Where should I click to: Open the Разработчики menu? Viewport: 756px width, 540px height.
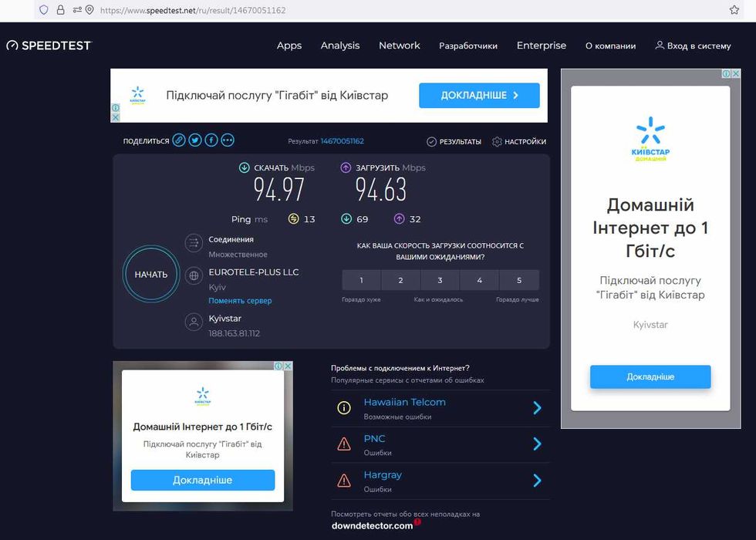coord(468,46)
